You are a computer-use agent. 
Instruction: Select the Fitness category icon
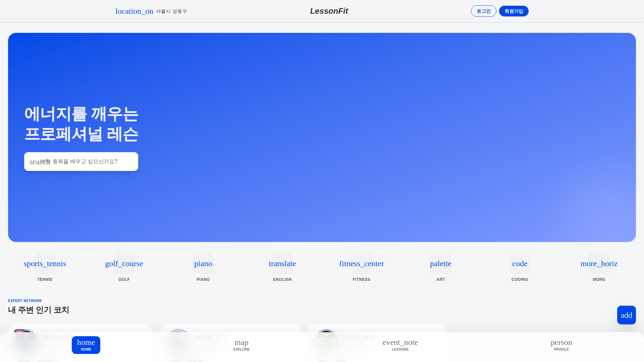(x=362, y=263)
